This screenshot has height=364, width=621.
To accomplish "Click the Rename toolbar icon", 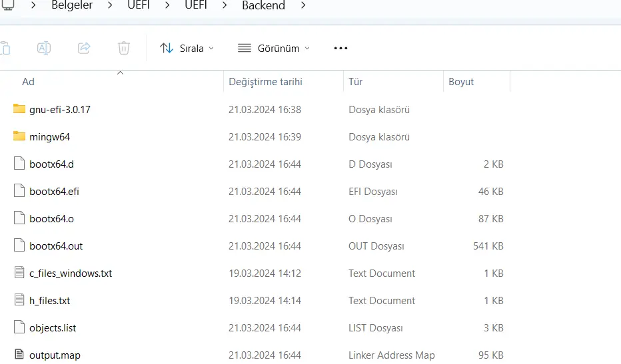I will [x=44, y=48].
